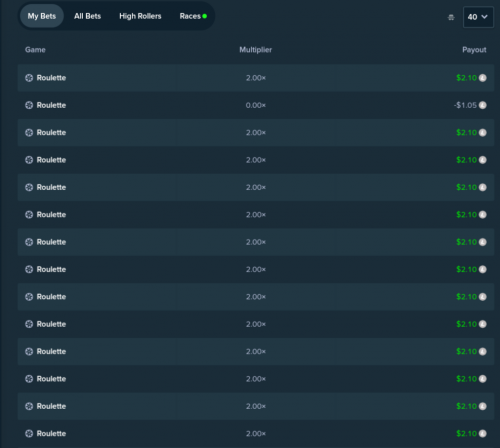Open the All Bets tab

coord(87,16)
